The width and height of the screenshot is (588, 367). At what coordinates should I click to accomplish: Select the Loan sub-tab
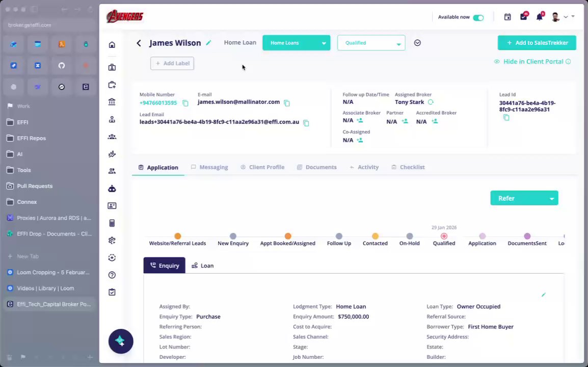point(202,265)
